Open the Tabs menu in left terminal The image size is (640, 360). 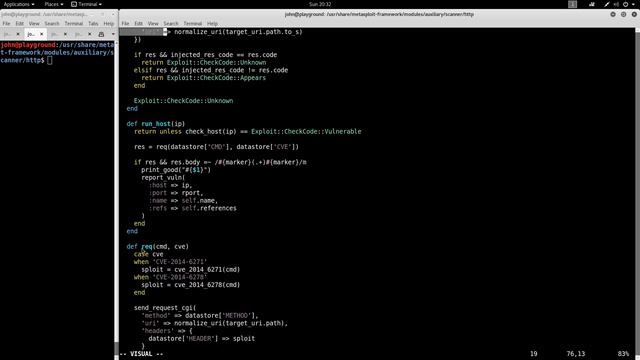[x=93, y=24]
